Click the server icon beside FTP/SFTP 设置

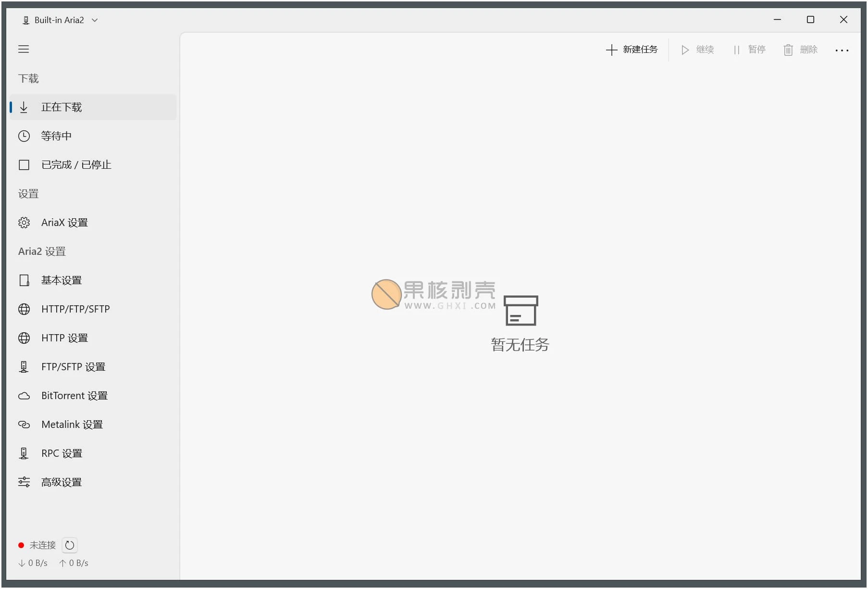(24, 367)
